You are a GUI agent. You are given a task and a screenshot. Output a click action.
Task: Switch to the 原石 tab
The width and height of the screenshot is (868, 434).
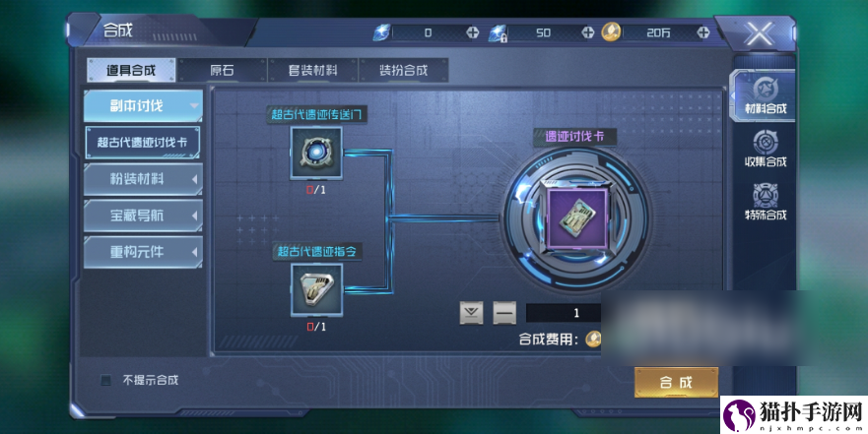pos(222,70)
